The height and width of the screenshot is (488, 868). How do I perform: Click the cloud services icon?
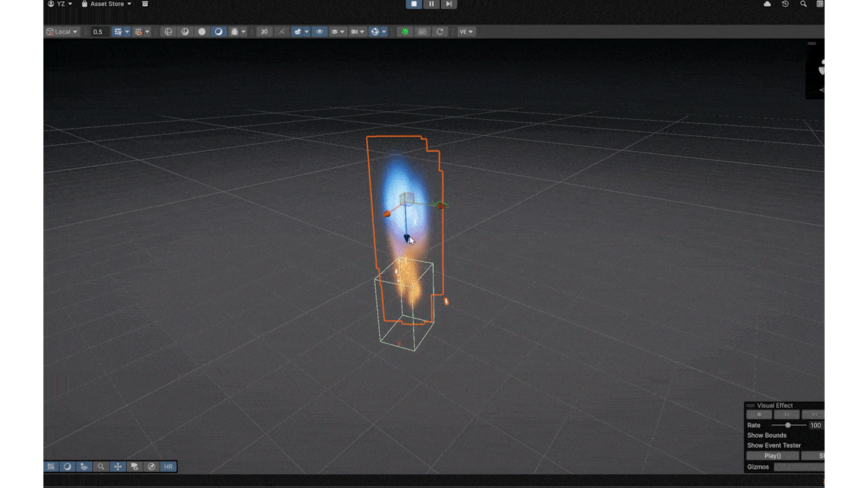tap(767, 4)
